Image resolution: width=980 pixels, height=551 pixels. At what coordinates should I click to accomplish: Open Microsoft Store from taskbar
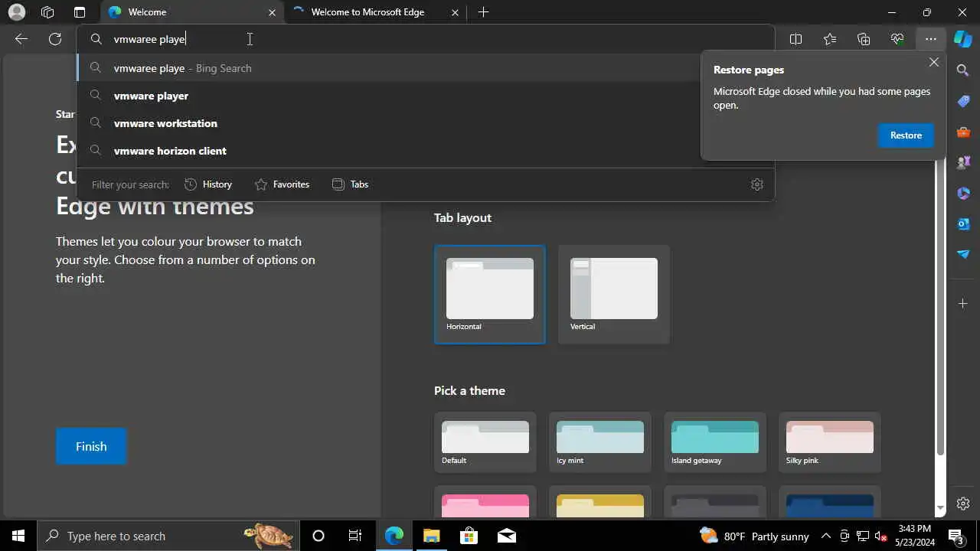(x=469, y=536)
